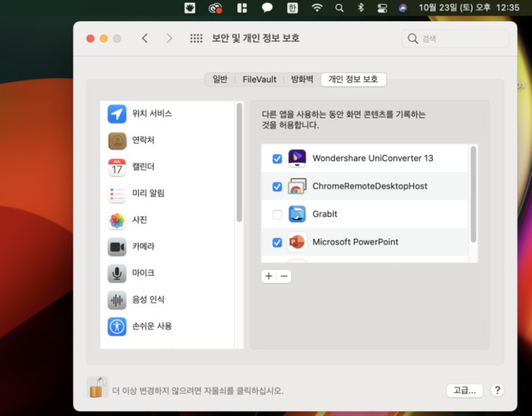
Task: Select the Reminders (미리 알림) icon
Action: click(x=117, y=194)
